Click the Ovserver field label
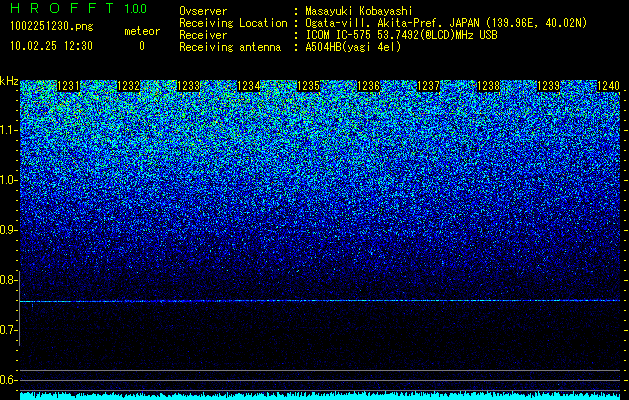Image resolution: width=629 pixels, height=400 pixels. 203,12
